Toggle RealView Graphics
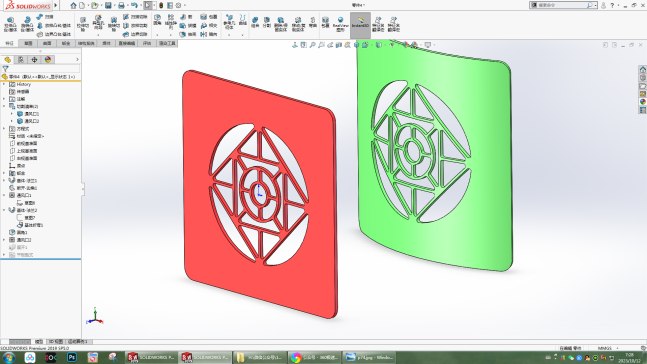Viewport: 647px width, 364px height. (x=340, y=24)
